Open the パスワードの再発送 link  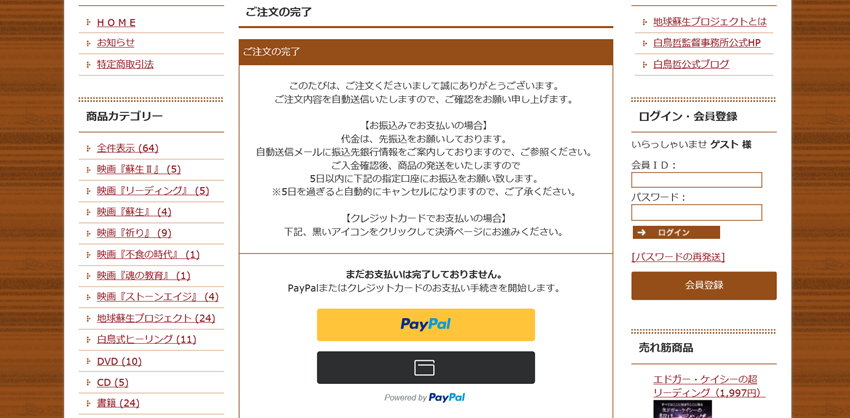click(678, 257)
